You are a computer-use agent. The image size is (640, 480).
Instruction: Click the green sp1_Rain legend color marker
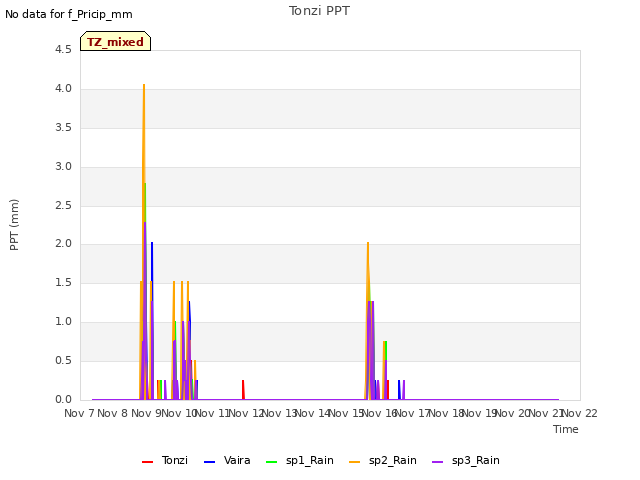pos(271,462)
